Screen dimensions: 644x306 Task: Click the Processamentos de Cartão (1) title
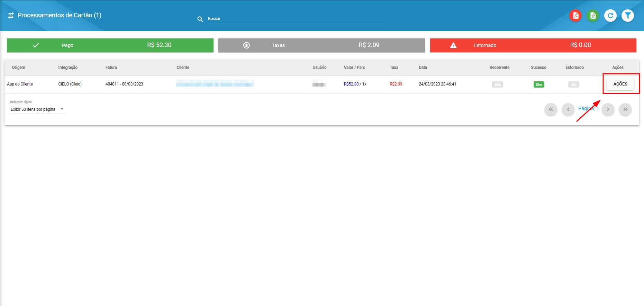[60, 15]
